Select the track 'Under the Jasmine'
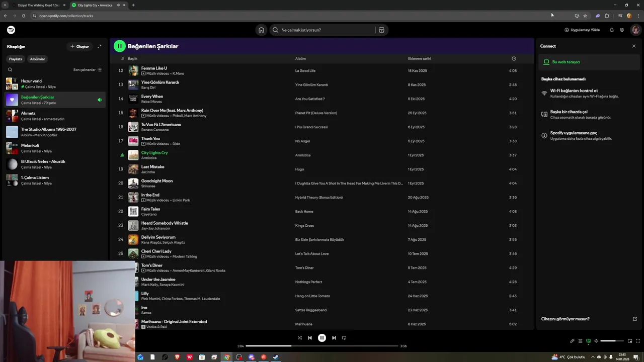 [158, 280]
